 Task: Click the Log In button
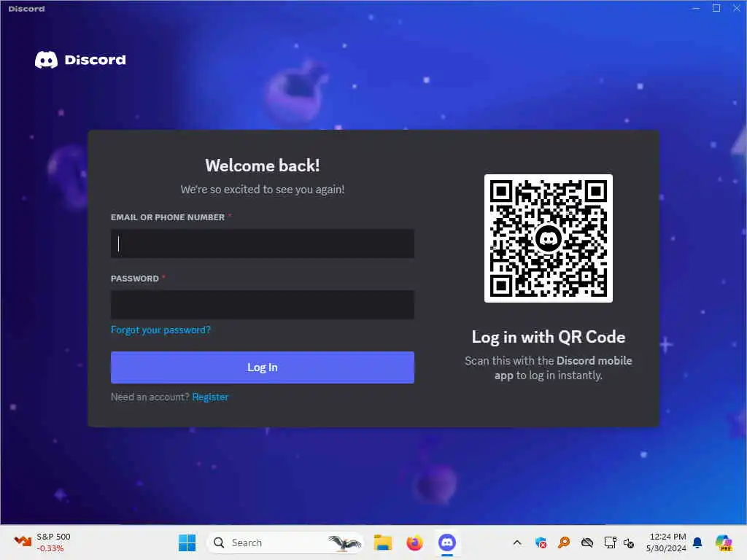263,367
